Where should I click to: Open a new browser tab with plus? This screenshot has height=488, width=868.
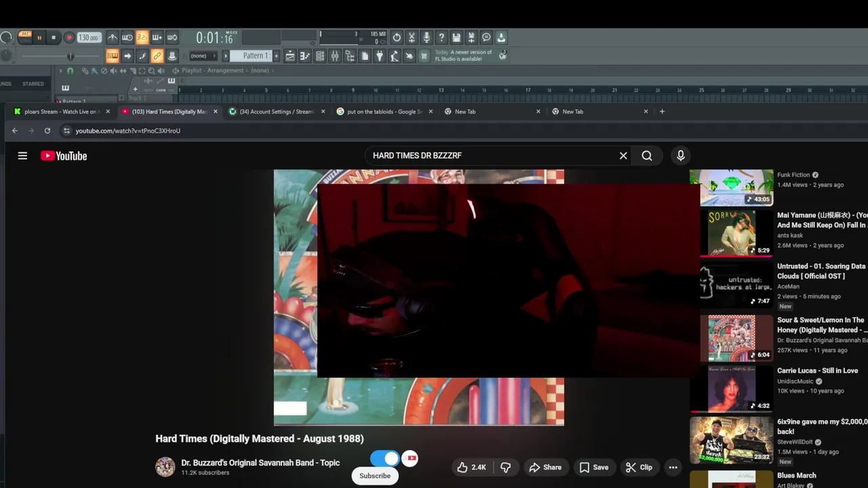pos(662,111)
